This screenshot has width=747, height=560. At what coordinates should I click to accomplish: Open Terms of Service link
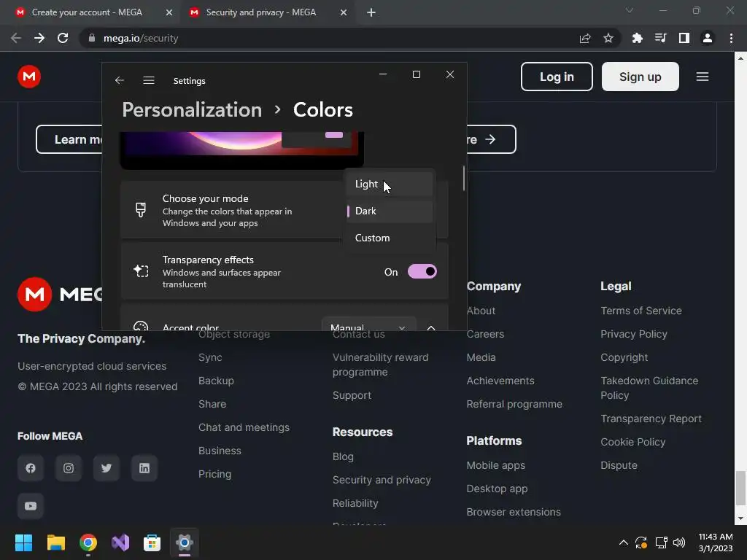(640, 311)
